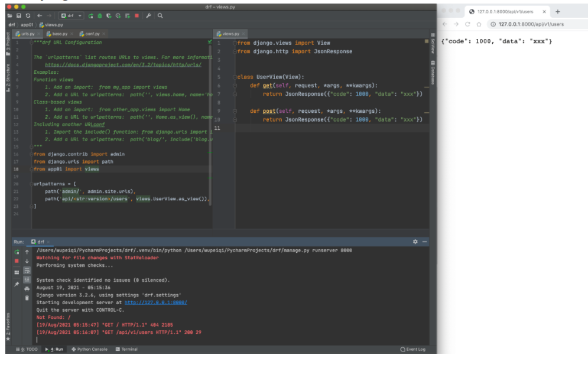This screenshot has height=365, width=588.
Task: Open Run panel settings gear
Action: click(415, 242)
